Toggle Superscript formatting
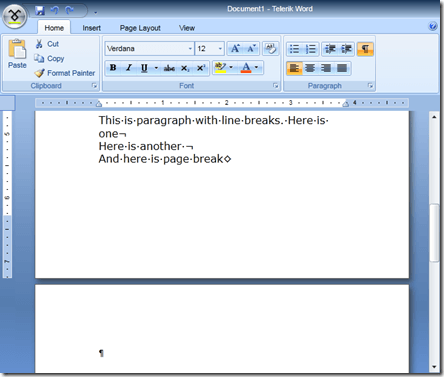 (x=201, y=68)
